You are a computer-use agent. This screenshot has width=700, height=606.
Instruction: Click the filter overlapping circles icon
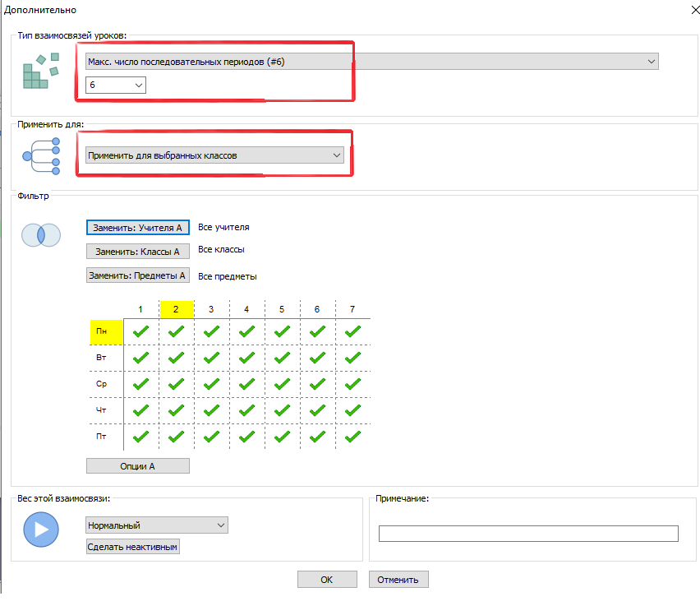[41, 234]
